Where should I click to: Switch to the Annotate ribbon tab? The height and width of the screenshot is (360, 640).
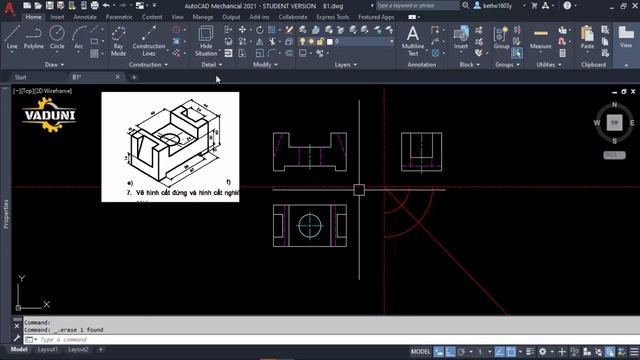click(x=85, y=17)
